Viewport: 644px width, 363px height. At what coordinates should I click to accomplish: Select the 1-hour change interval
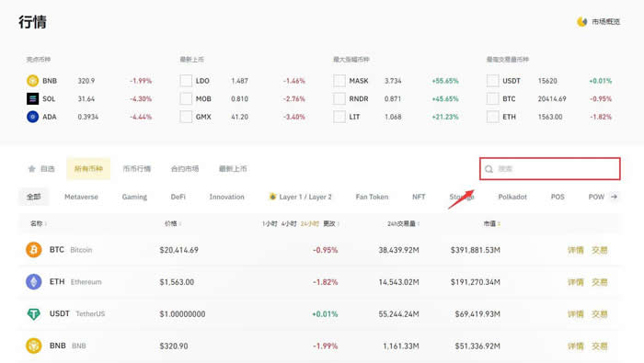270,223
